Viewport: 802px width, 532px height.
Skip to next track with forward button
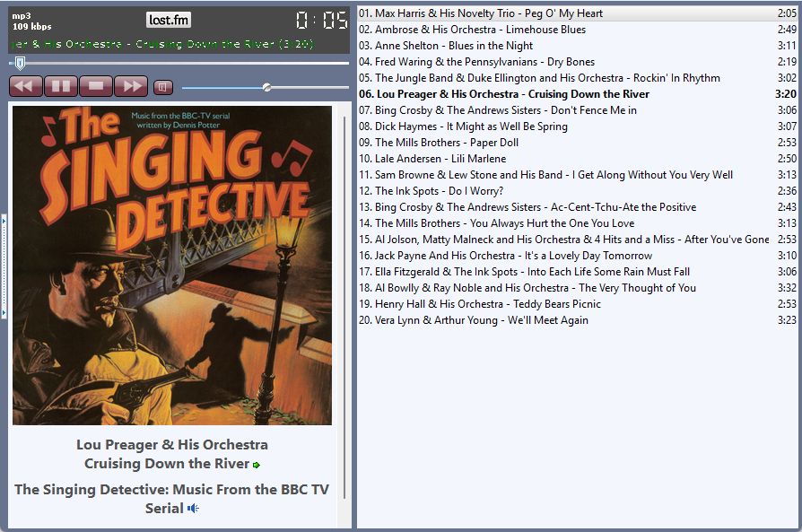click(131, 86)
